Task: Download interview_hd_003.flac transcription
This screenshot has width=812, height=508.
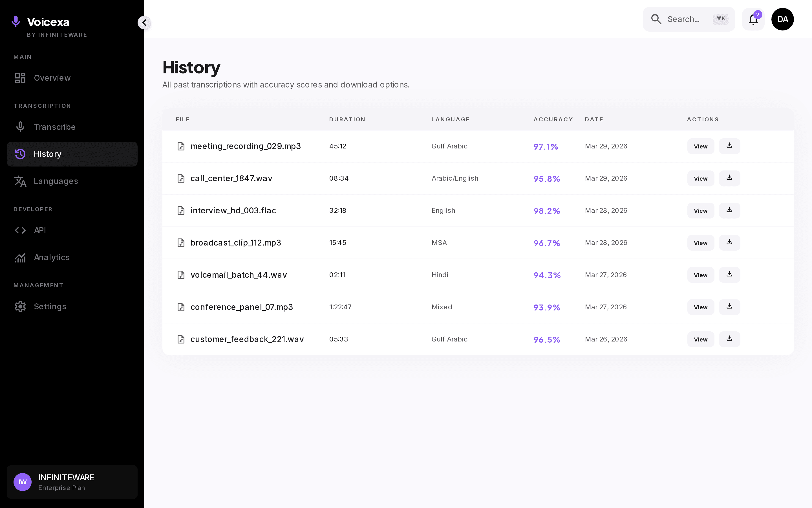Action: tap(729, 211)
